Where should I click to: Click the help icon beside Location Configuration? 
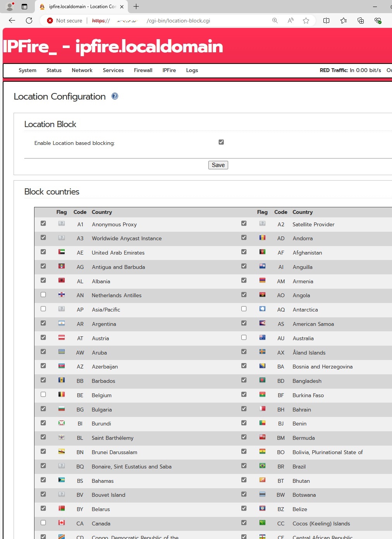point(115,96)
